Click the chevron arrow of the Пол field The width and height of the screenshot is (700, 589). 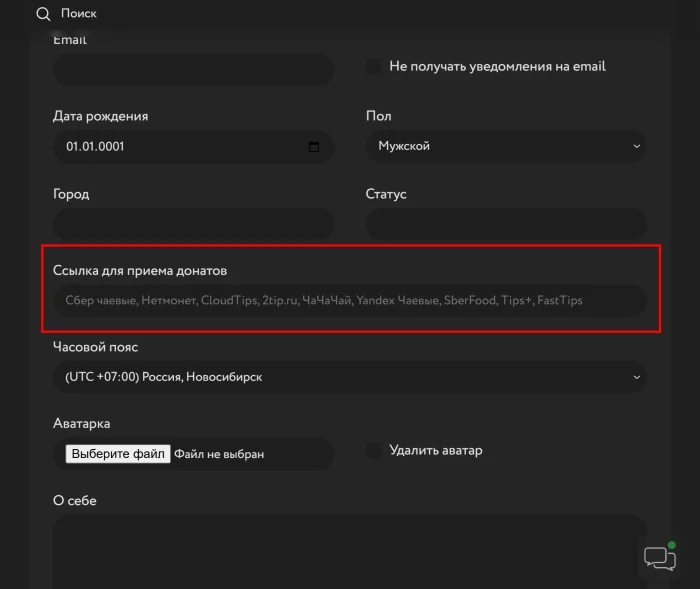tap(637, 147)
